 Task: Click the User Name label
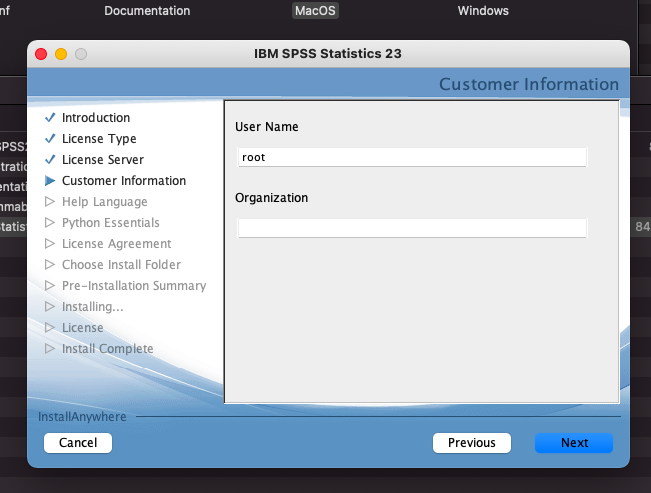coord(267,127)
